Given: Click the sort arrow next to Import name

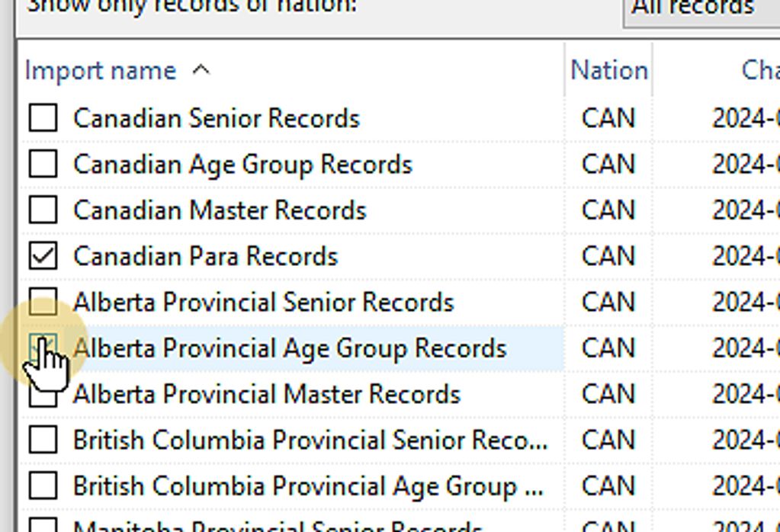Looking at the screenshot, I should [x=201, y=70].
